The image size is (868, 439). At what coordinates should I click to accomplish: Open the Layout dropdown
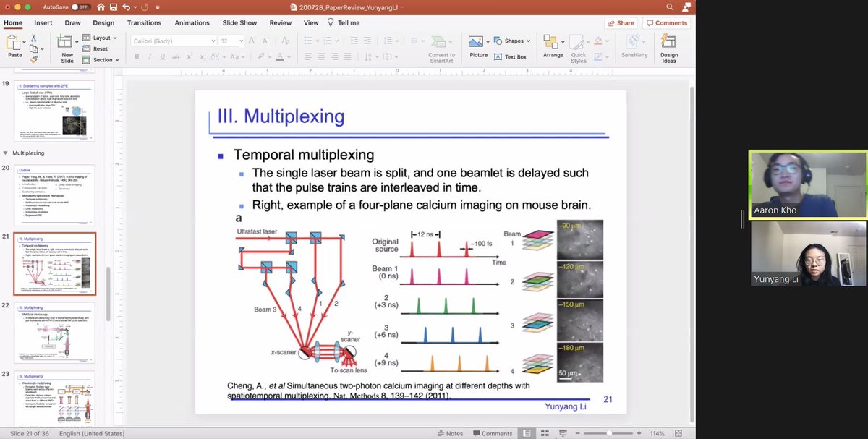pos(101,38)
